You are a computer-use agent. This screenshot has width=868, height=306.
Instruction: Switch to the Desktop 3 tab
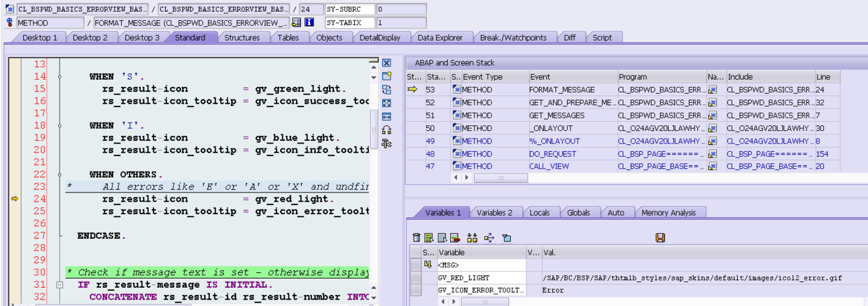pos(142,37)
